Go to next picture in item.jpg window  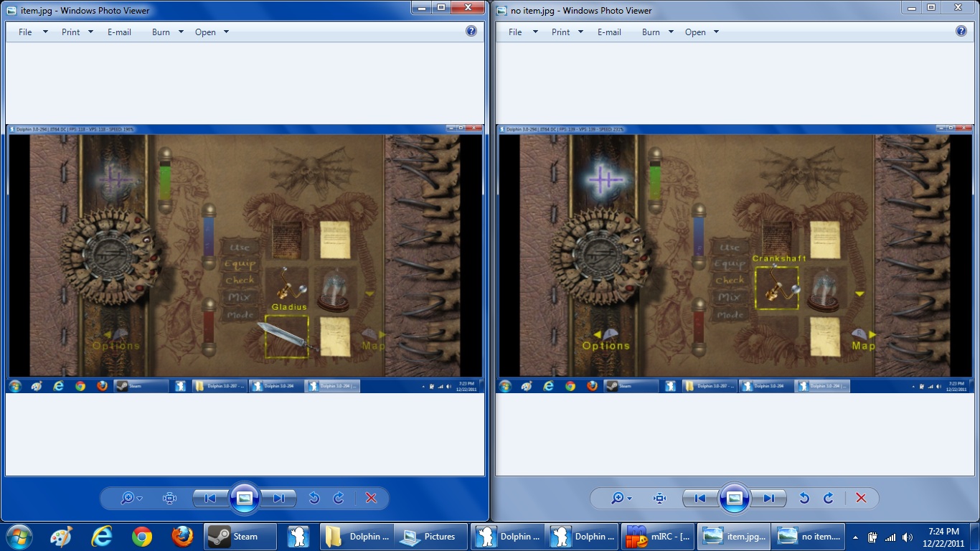[279, 499]
